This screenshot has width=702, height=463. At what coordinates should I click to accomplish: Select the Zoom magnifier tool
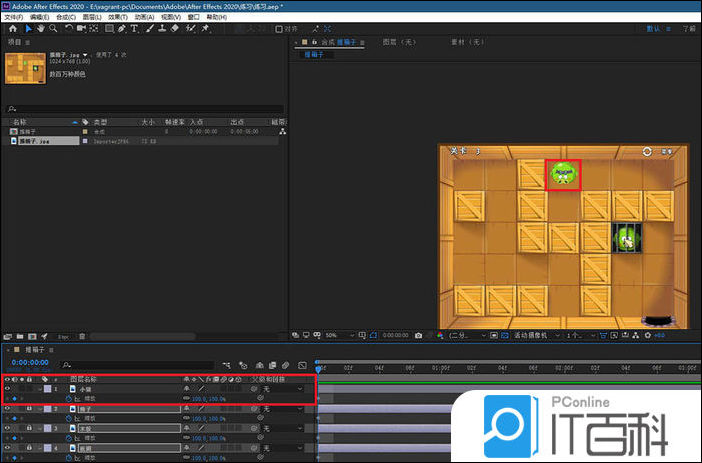[53, 29]
